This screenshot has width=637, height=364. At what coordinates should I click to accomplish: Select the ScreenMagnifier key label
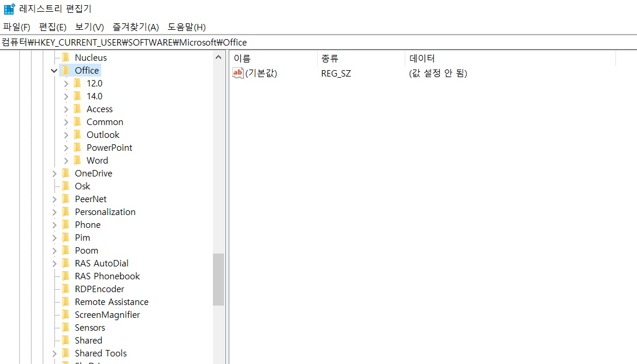107,315
